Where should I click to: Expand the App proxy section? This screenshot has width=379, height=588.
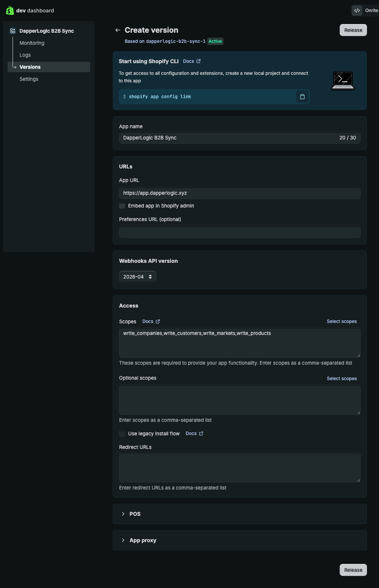240,540
